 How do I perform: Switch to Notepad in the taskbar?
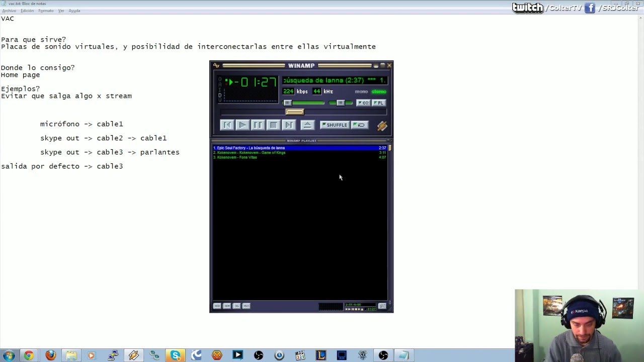(x=404, y=355)
